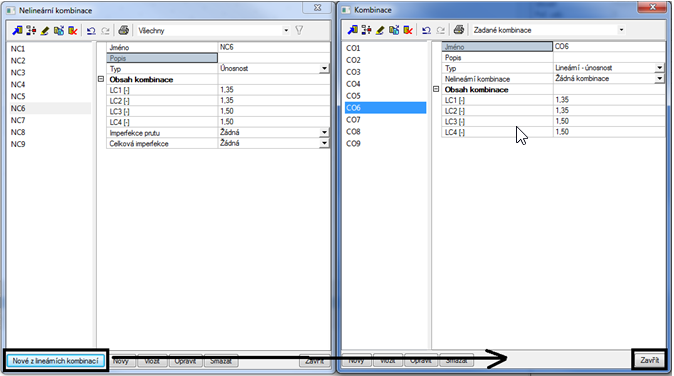Open the Imperfekce prutu dropdown
Screen dimensions: 674x376
click(325, 133)
